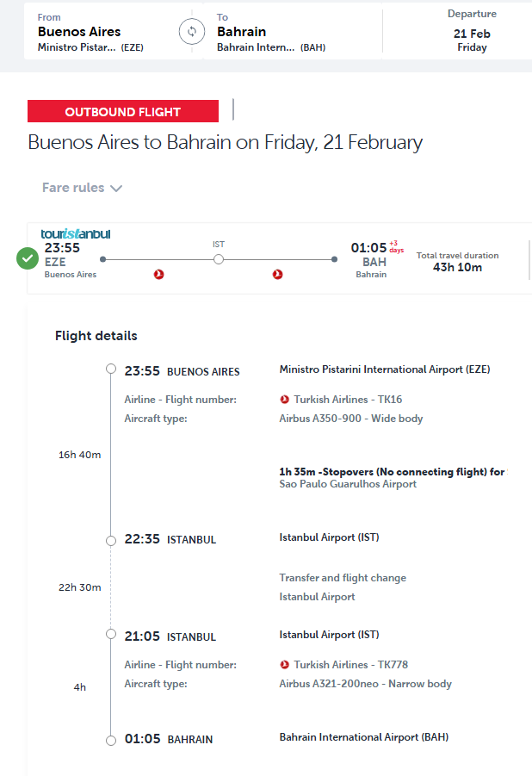The width and height of the screenshot is (532, 776).
Task: Click the Flight details heading
Action: 96,336
